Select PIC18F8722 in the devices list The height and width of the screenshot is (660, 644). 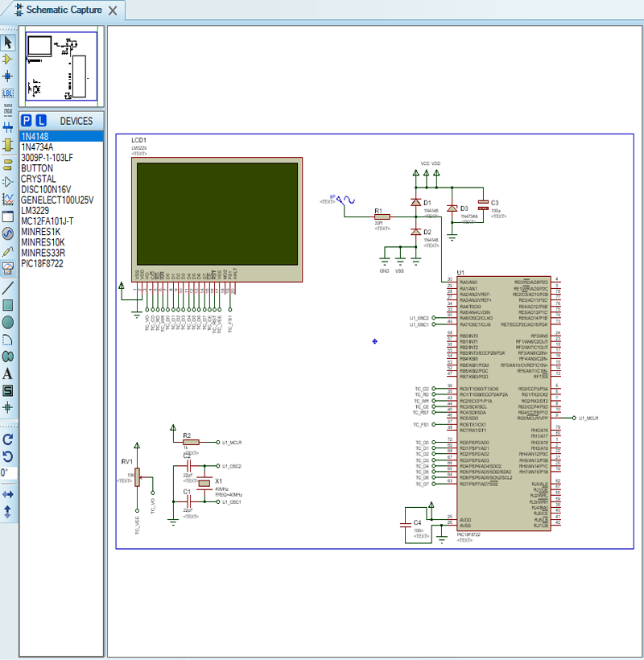(x=42, y=263)
